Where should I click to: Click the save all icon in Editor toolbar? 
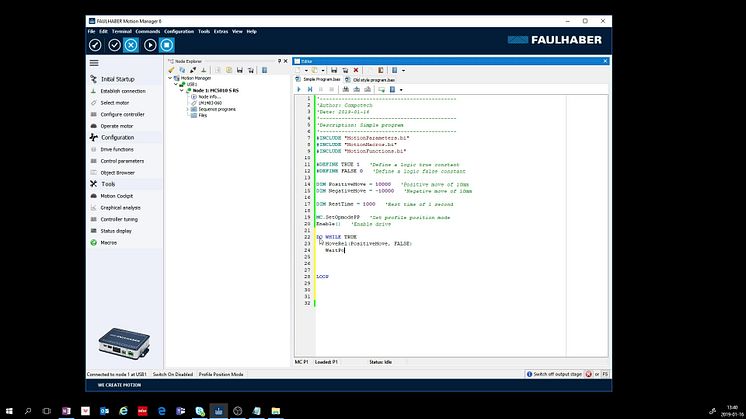pos(345,70)
